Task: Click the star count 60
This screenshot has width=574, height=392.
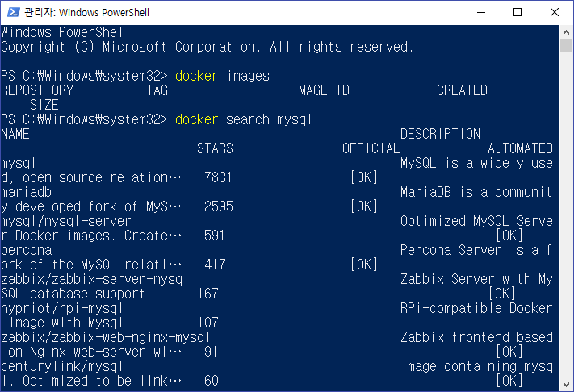Action: pos(212,381)
